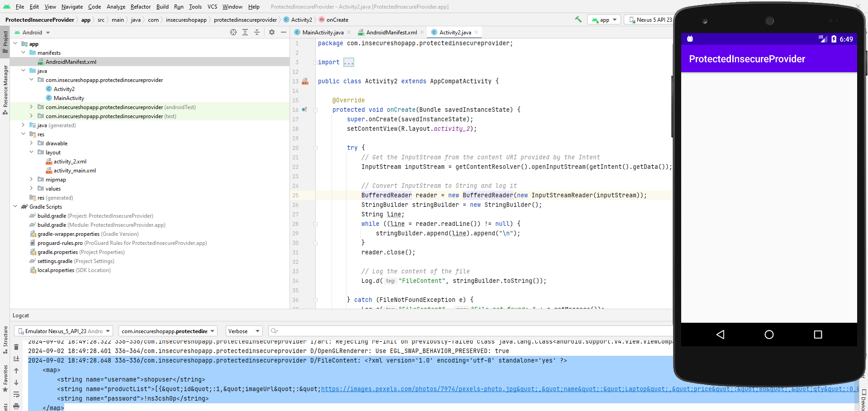Open the Project panel options gear
This screenshot has height=411, width=868.
coord(271,32)
